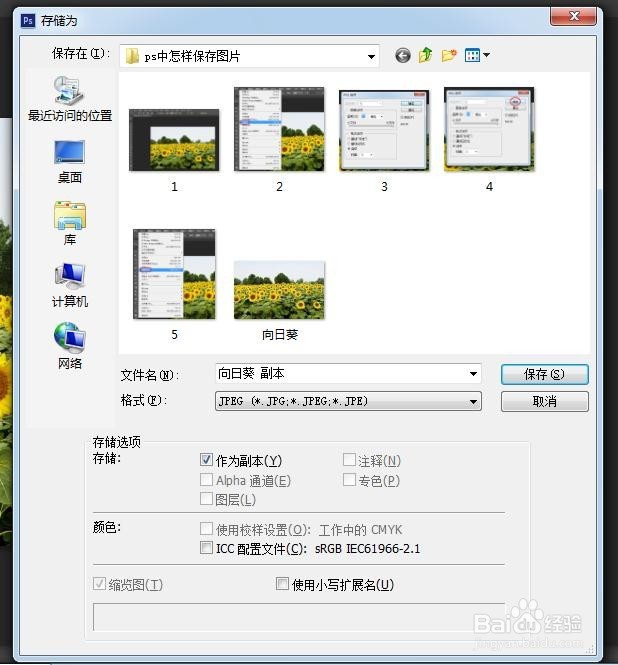Go to Desktop (桌面) location
The height and width of the screenshot is (665, 618).
[70, 162]
